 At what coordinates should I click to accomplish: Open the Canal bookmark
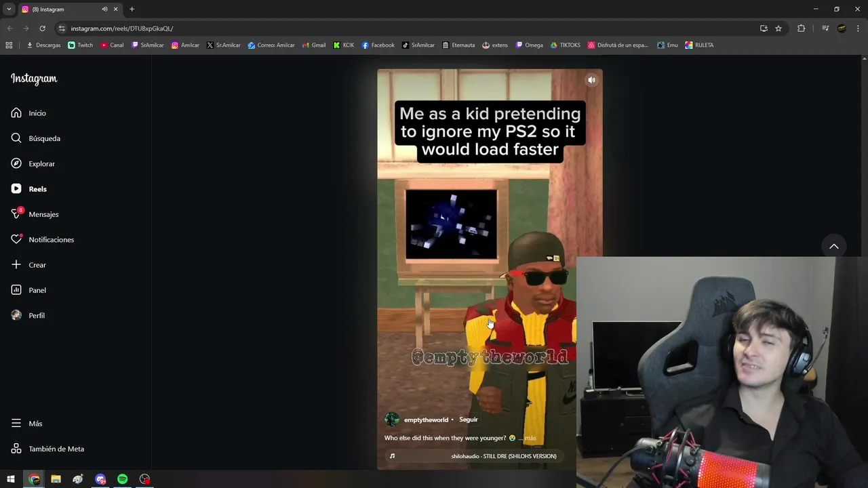[112, 45]
